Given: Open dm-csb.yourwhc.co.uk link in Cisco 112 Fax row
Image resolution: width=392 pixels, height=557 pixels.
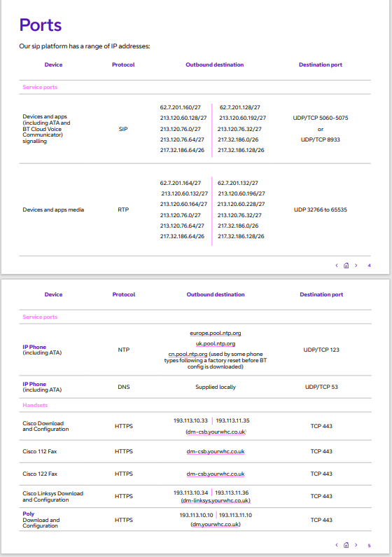Looking at the screenshot, I should click(216, 451).
